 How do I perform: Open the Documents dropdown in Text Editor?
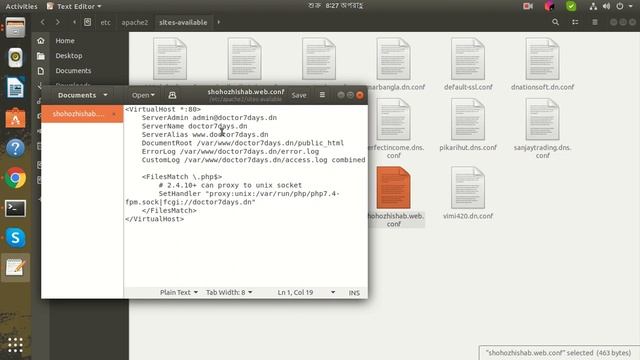point(82,95)
